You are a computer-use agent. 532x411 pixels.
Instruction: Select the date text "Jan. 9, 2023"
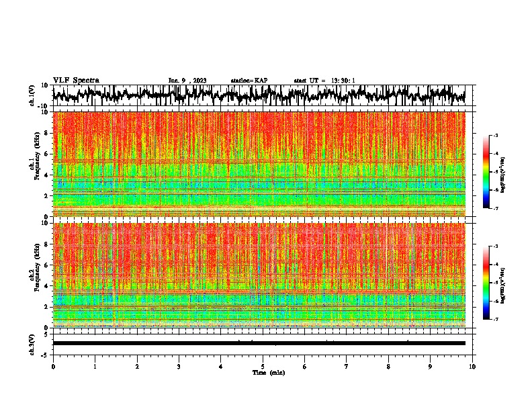(x=187, y=81)
